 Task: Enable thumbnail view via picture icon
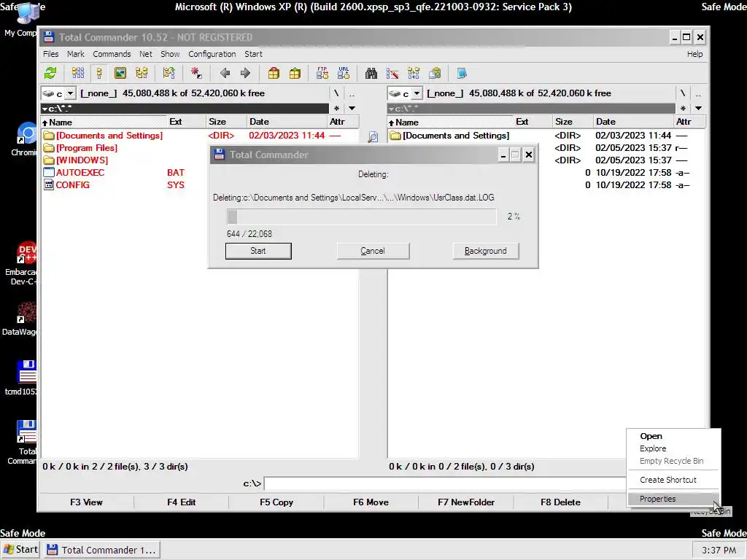[120, 73]
